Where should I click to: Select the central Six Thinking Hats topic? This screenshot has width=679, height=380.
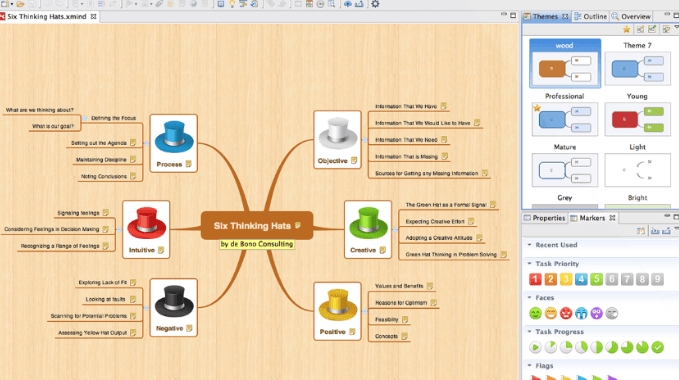257,225
